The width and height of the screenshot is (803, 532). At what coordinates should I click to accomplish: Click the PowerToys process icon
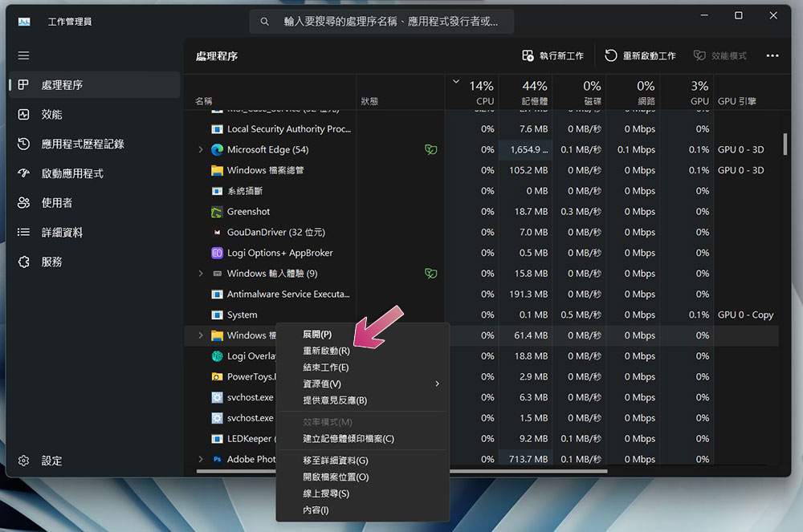(x=217, y=376)
